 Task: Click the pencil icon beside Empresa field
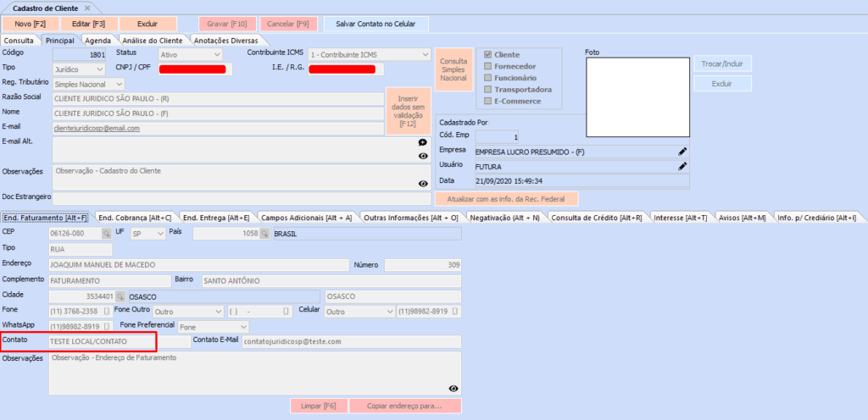coord(682,151)
